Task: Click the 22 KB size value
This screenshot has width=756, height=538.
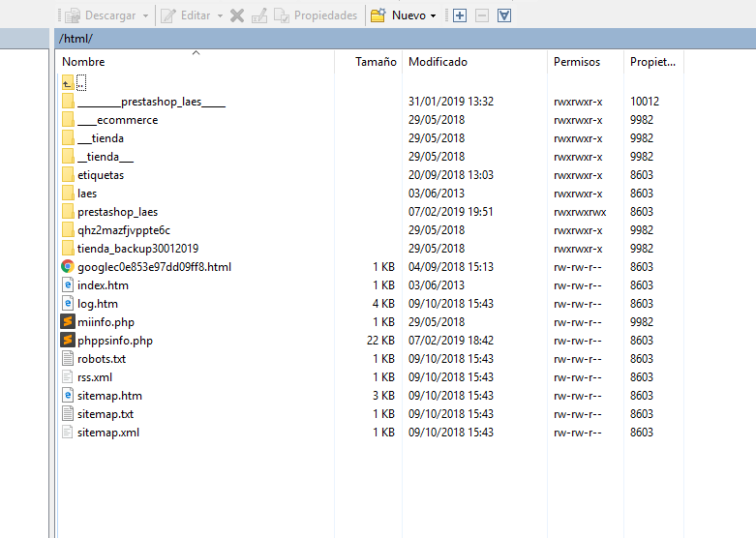Action: [x=380, y=341]
